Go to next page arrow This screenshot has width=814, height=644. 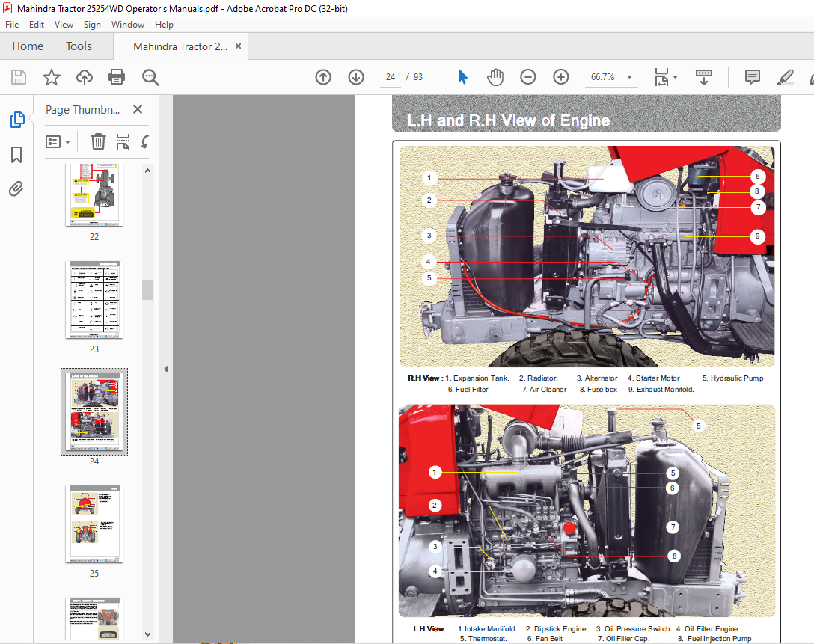(x=356, y=77)
